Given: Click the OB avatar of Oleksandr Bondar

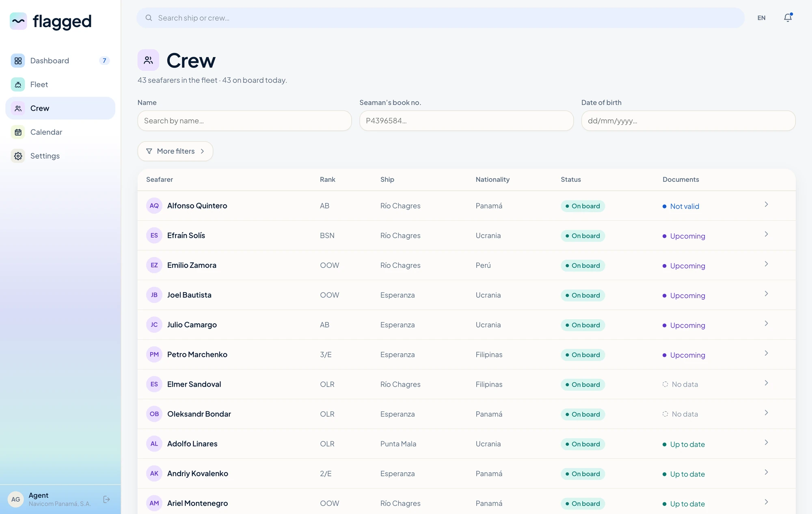Looking at the screenshot, I should 154,414.
